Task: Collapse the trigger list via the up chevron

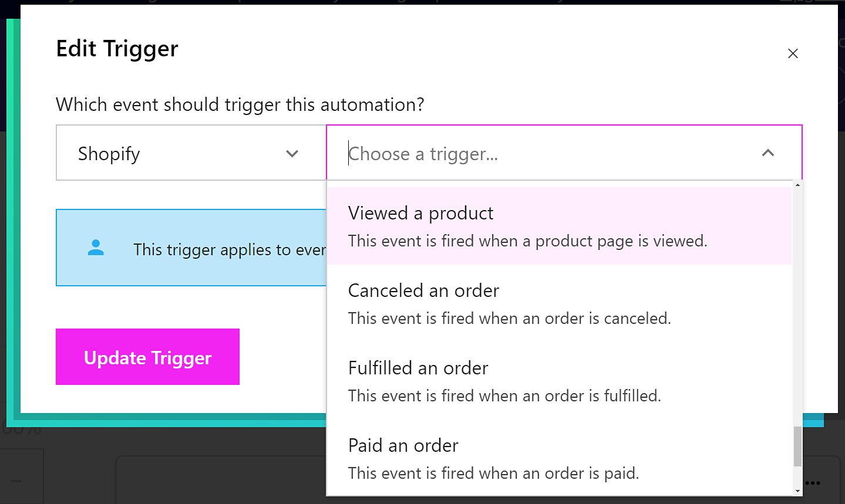Action: 767,153
